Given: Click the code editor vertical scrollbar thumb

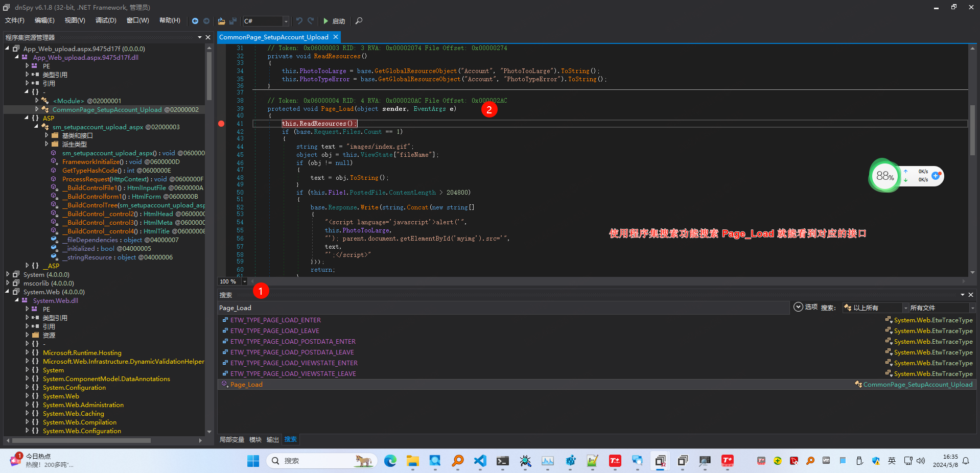Looking at the screenshot, I should point(972,130).
